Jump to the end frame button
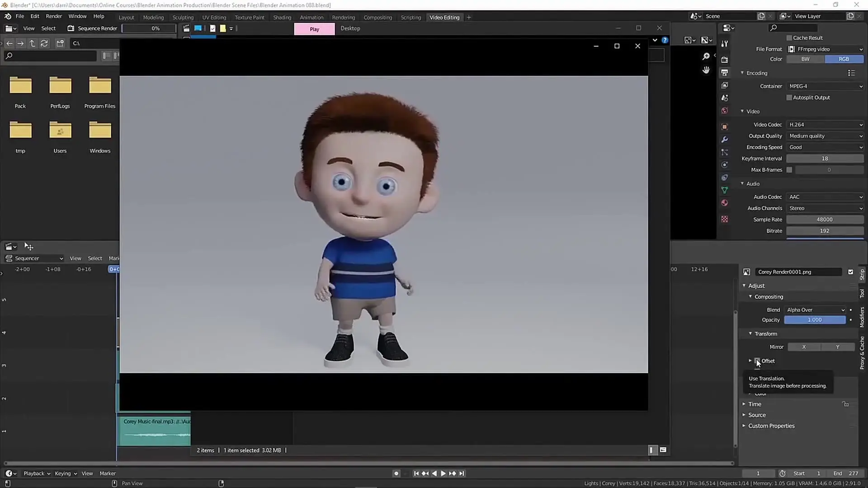Screen dimensions: 868x488 462,474
